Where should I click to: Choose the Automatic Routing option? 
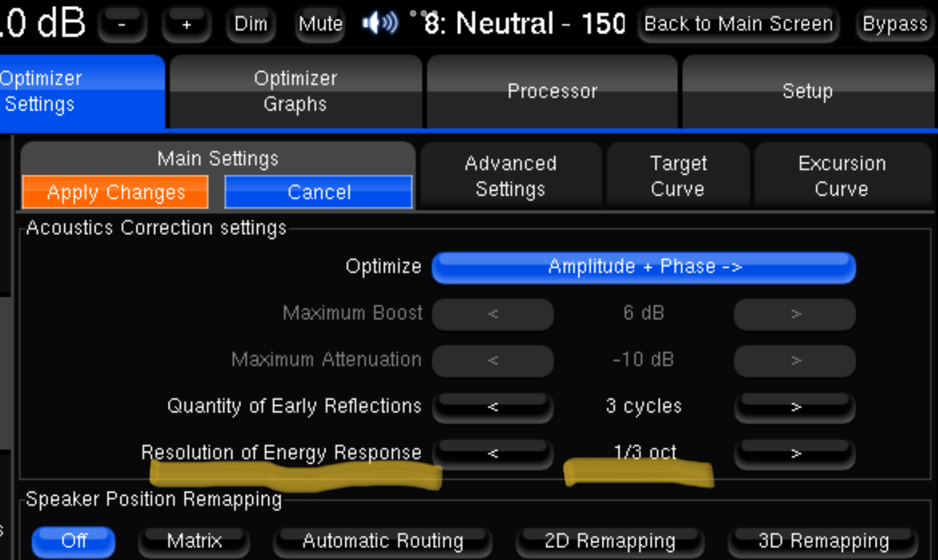pyautogui.click(x=383, y=540)
